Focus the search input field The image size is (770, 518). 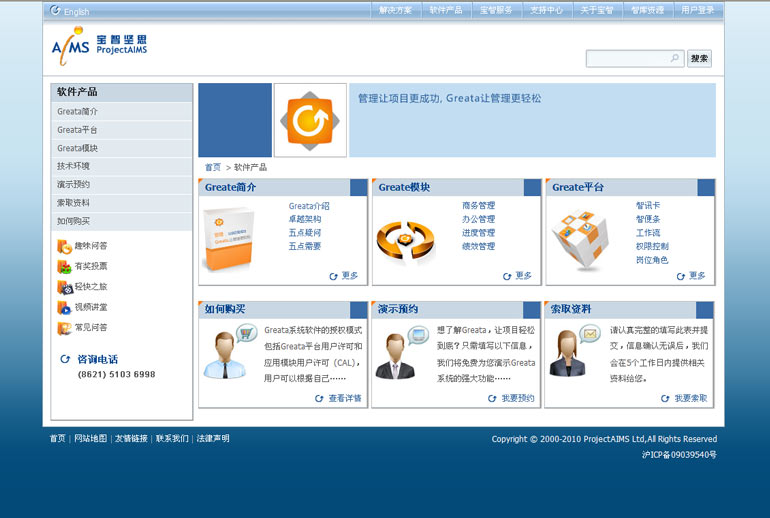pos(634,58)
